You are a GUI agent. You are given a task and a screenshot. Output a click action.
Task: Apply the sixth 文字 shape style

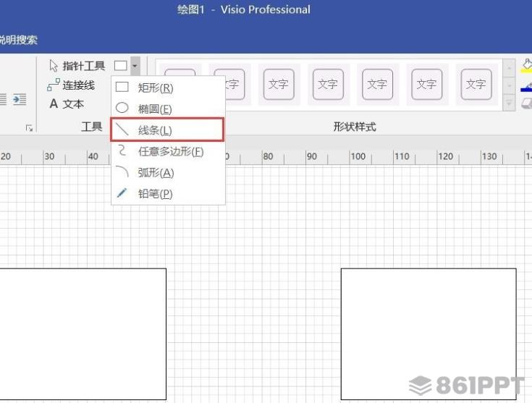point(426,84)
